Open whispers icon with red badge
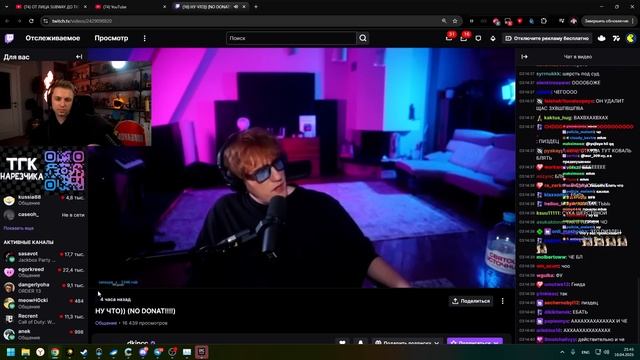Image resolution: width=640 pixels, height=360 pixels. pos(464,38)
